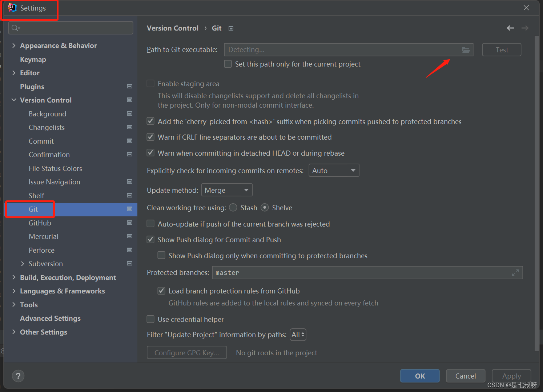Select File Status Colors settings

[x=55, y=168]
